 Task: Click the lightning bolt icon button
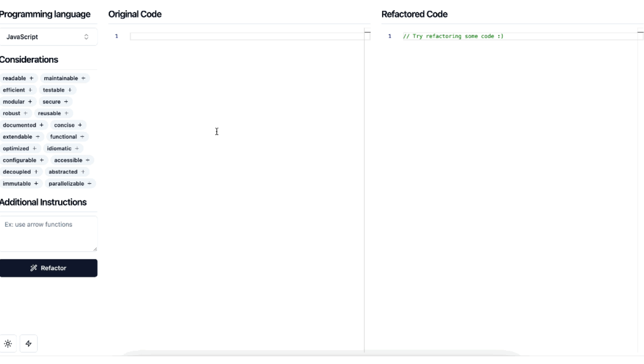coord(28,344)
